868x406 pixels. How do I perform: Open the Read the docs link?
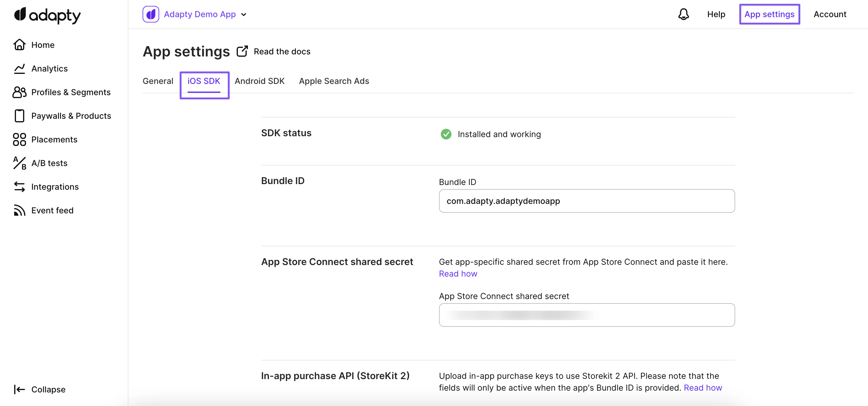[282, 51]
